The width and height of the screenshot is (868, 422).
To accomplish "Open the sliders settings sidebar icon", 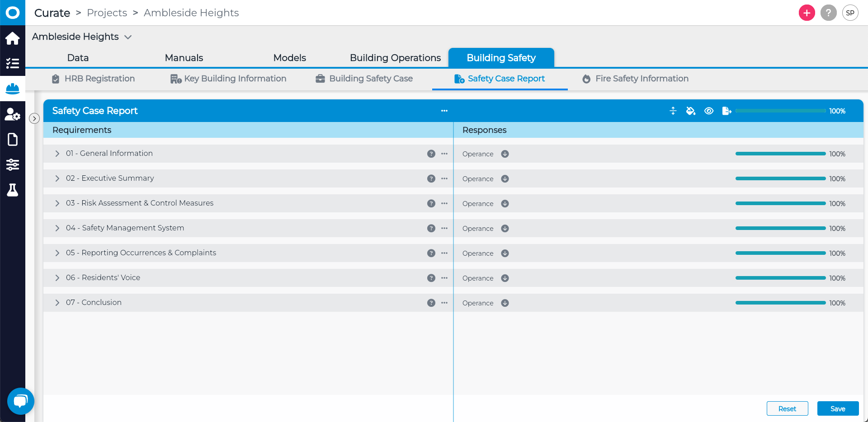I will (13, 164).
